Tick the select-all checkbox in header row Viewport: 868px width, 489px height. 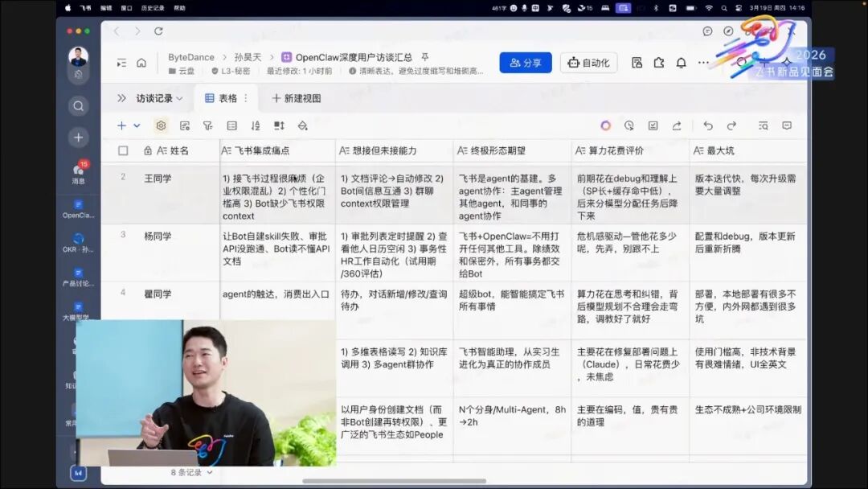(x=123, y=150)
